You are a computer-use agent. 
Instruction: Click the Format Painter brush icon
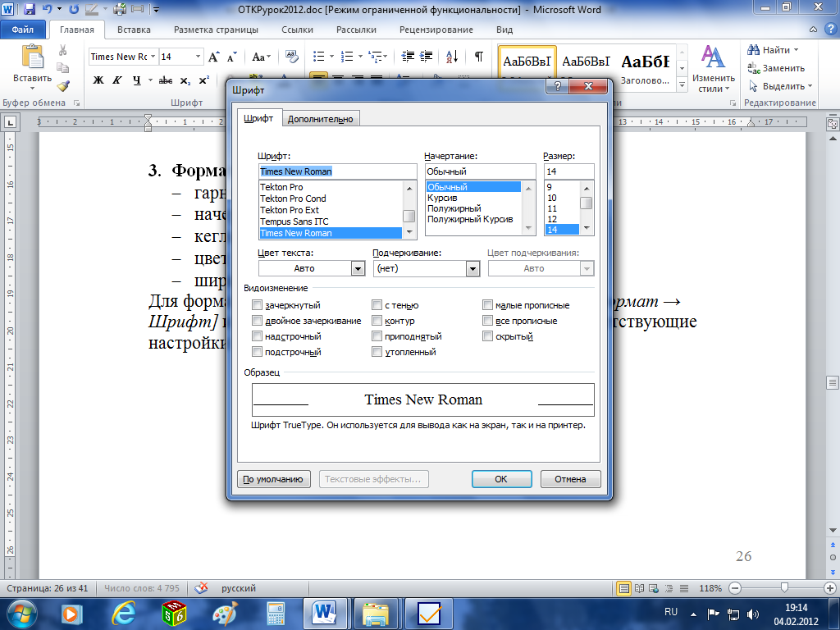click(x=62, y=85)
